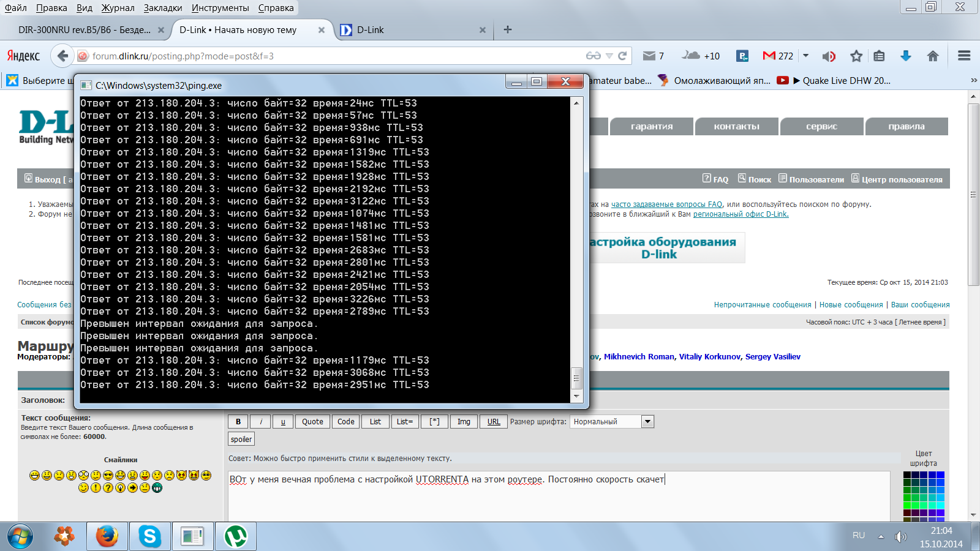Open the dropdown arrow next to Gmail counter
This screenshot has height=551, width=980.
click(x=806, y=56)
